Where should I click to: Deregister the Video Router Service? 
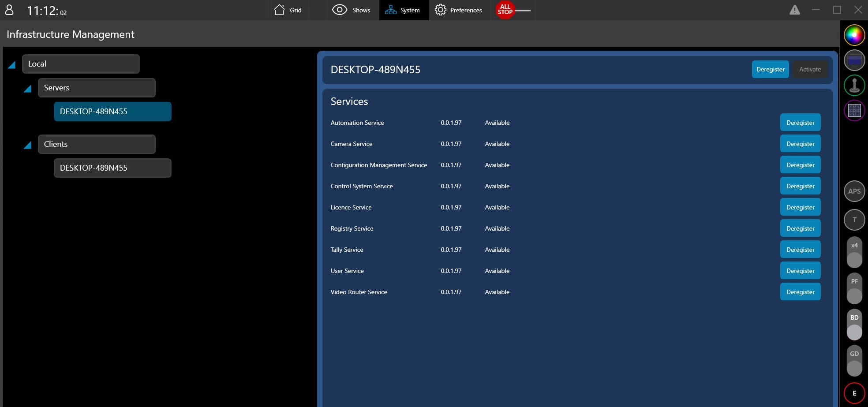tap(800, 292)
